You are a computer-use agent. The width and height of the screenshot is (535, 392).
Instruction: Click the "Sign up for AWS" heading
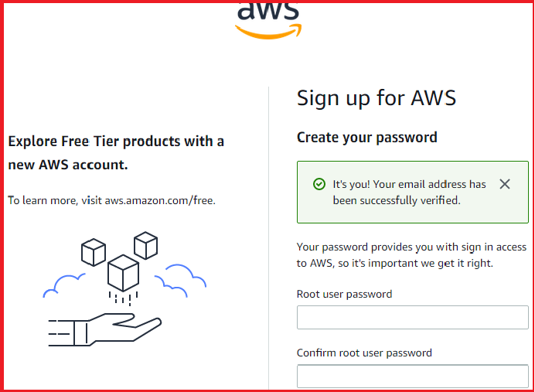tap(377, 98)
